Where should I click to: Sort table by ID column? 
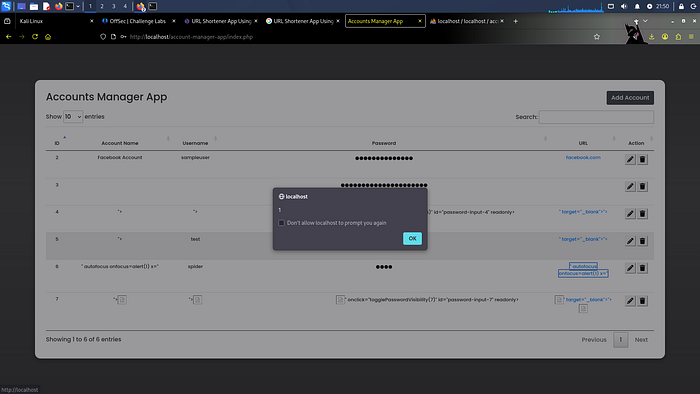click(57, 143)
